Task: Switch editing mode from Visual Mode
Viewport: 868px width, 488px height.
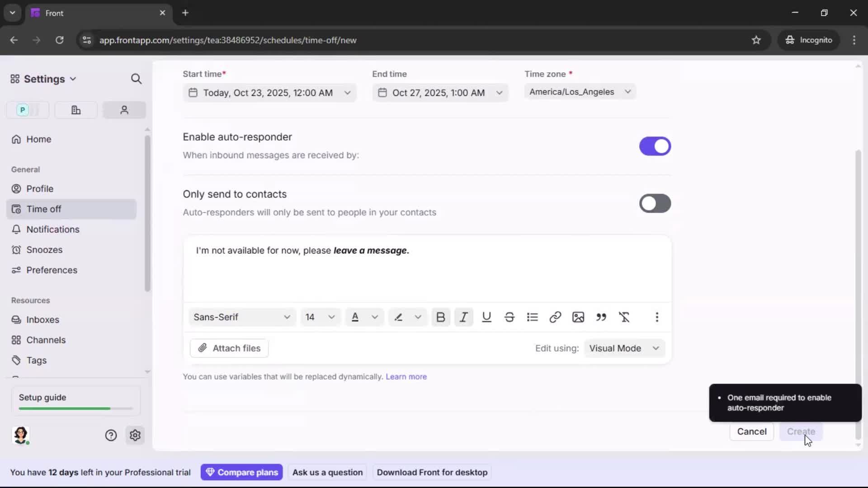Action: 624,348
